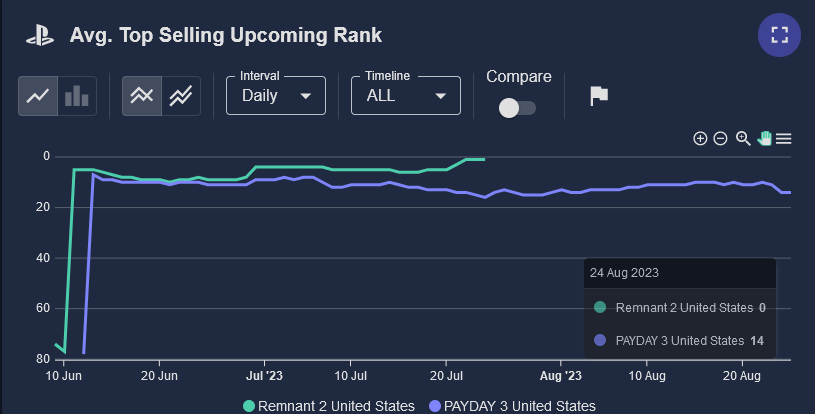Viewport: 815px width, 414px height.
Task: Click the Aug '23 axis label
Action: 560,376
